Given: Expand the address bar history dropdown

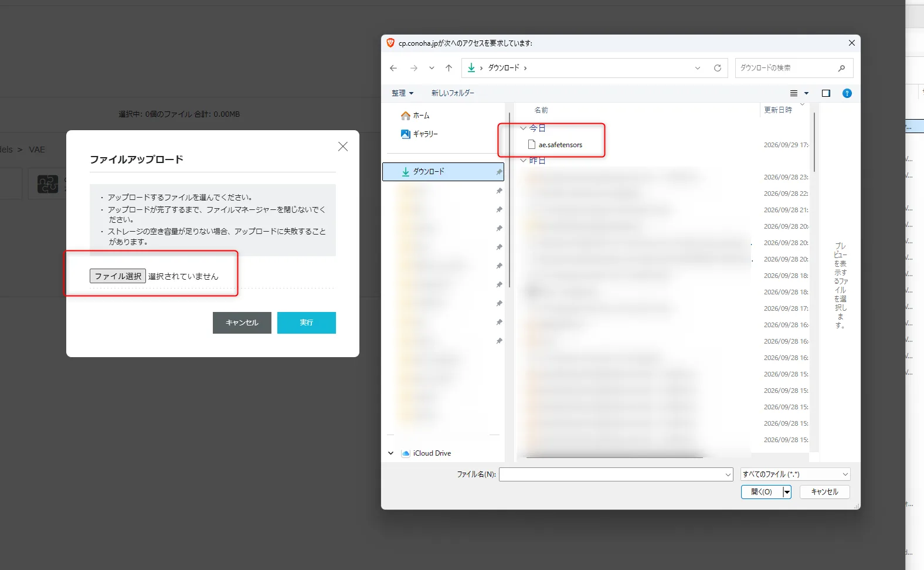Looking at the screenshot, I should (x=698, y=68).
